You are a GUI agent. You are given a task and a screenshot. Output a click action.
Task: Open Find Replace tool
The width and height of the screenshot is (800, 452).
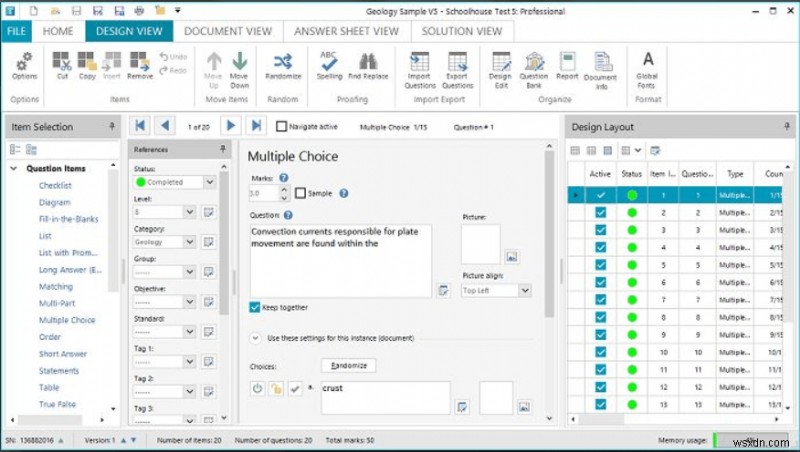tap(368, 66)
